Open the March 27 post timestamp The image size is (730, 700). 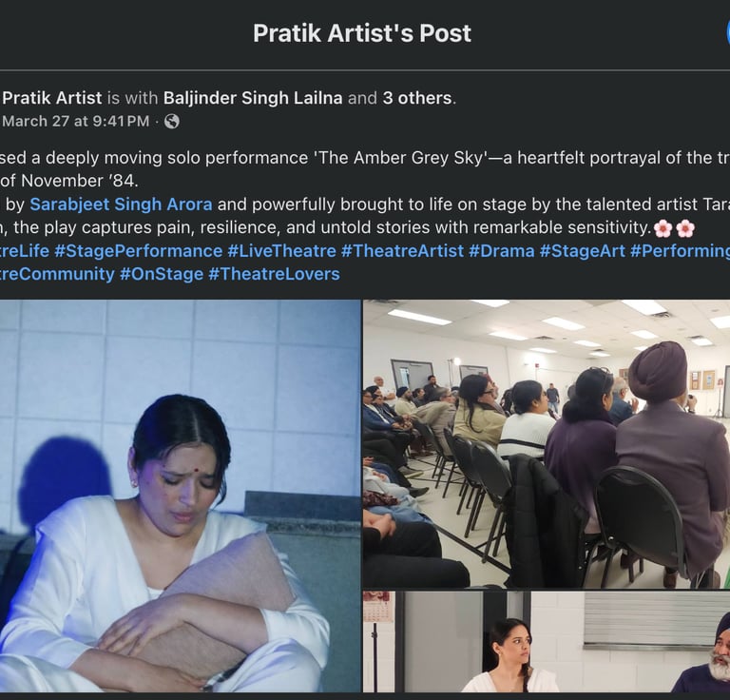[76, 121]
